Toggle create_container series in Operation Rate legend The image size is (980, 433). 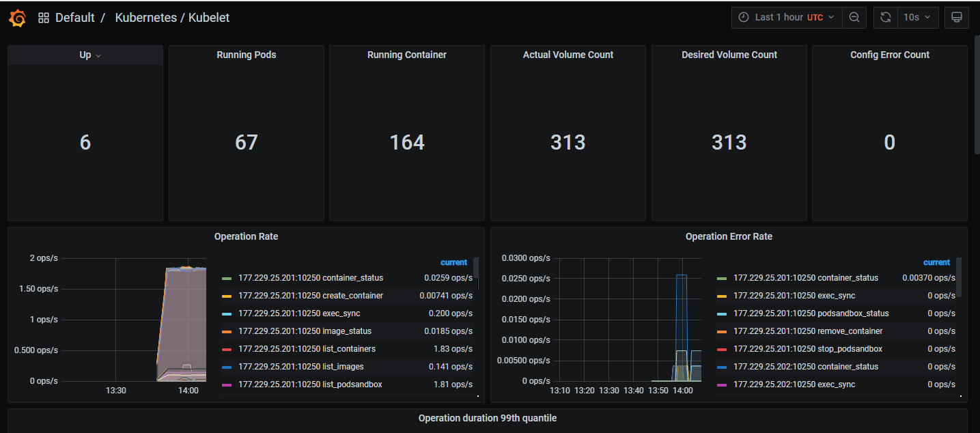click(x=311, y=296)
